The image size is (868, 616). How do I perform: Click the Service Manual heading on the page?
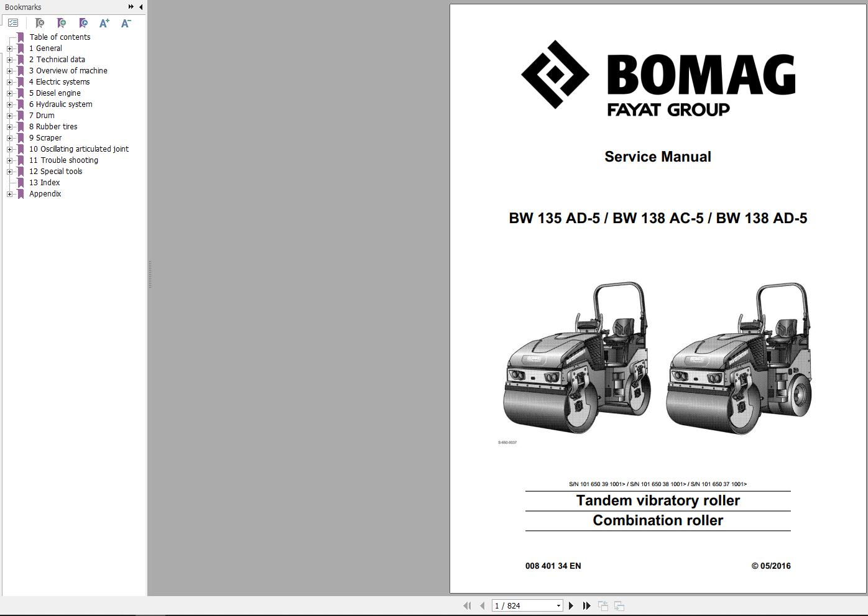click(x=658, y=157)
